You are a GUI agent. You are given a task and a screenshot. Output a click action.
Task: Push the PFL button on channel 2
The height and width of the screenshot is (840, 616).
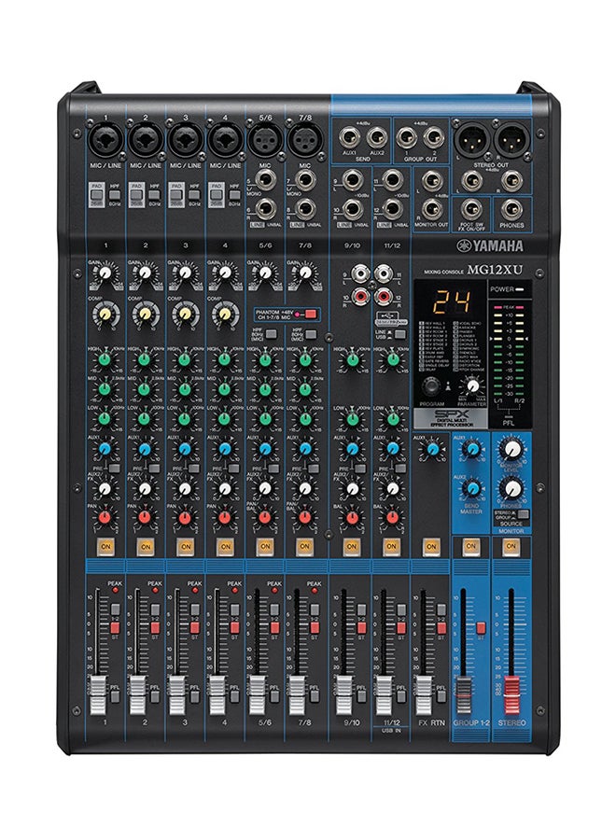pos(155,697)
